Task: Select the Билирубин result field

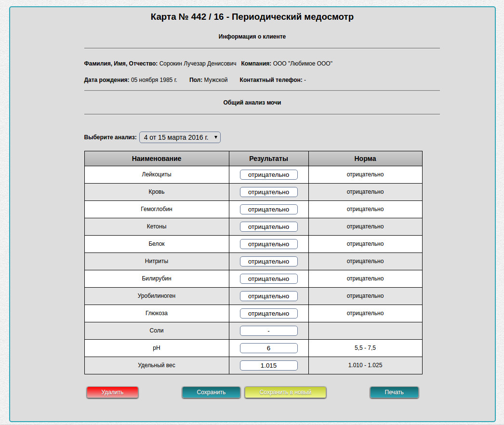Action: 268,279
